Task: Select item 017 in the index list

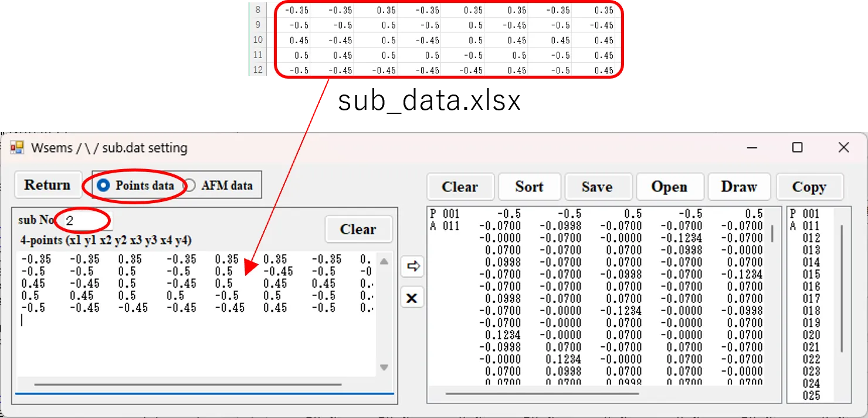Action: click(x=811, y=299)
